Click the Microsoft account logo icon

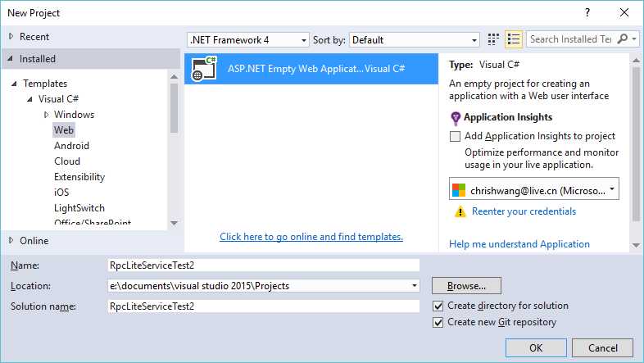pos(459,190)
